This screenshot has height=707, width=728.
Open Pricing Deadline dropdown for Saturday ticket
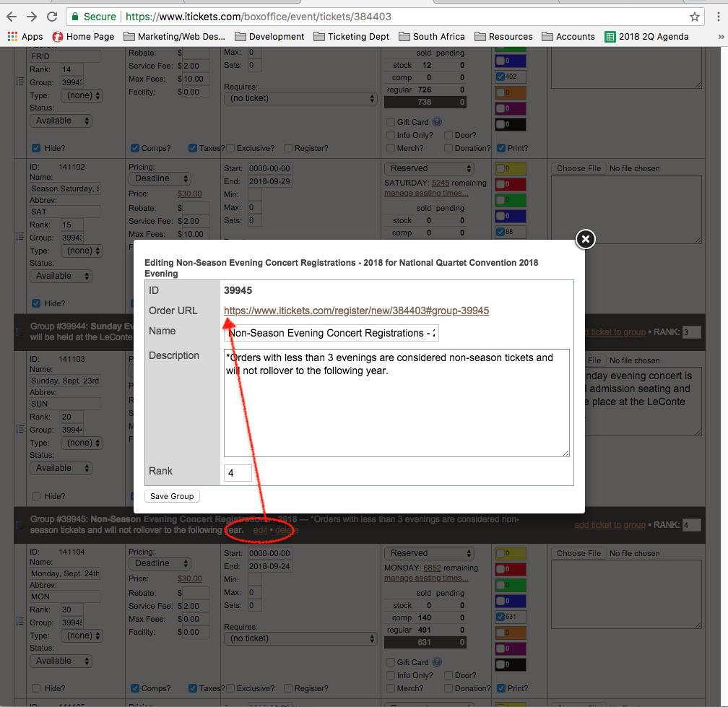pos(160,178)
